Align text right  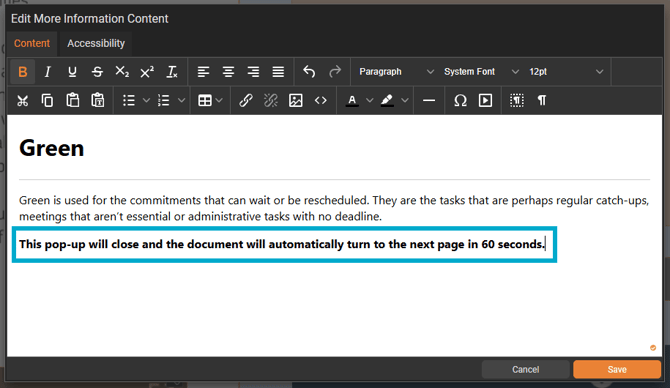click(x=253, y=72)
